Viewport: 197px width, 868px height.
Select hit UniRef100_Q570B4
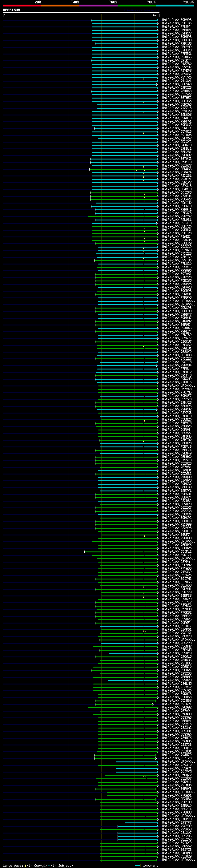(177, 467)
